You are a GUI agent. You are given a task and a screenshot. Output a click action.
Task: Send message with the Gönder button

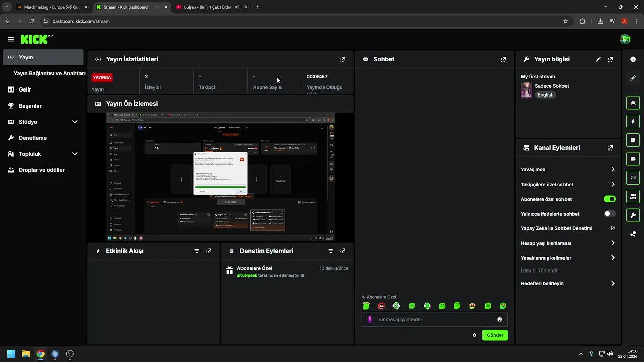click(495, 335)
